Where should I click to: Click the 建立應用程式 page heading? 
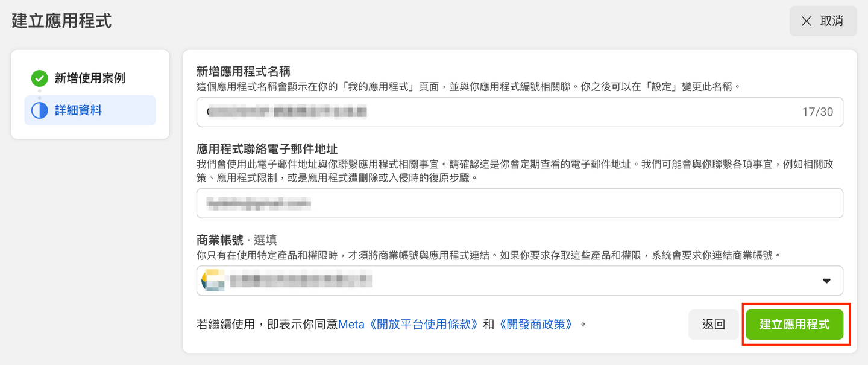coord(61,21)
